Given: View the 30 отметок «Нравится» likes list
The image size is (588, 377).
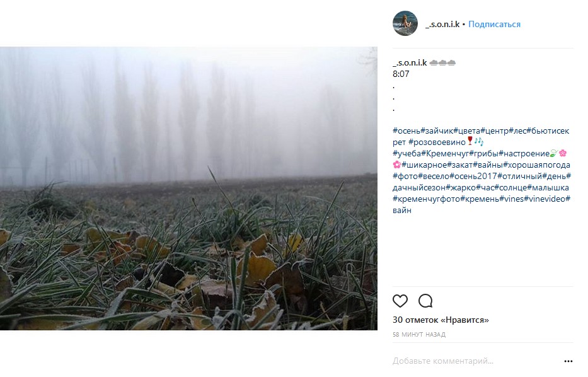Looking at the screenshot, I should pos(441,320).
